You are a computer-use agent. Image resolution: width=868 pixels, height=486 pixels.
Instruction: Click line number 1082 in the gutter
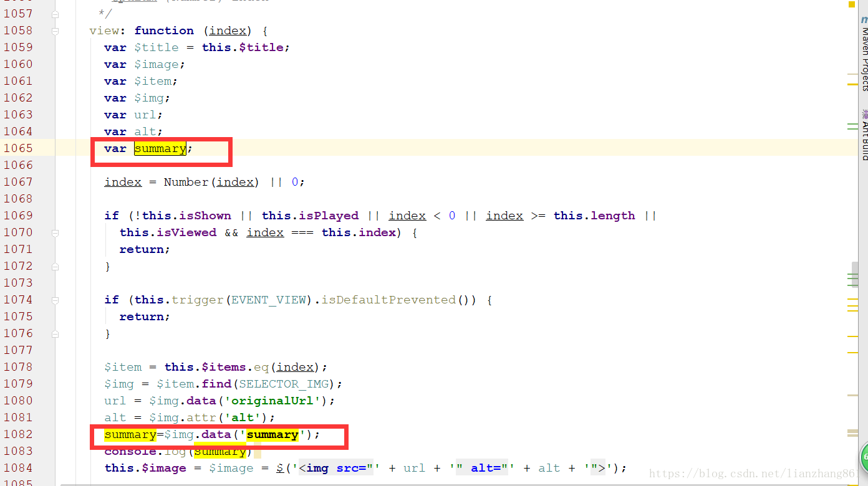[18, 434]
